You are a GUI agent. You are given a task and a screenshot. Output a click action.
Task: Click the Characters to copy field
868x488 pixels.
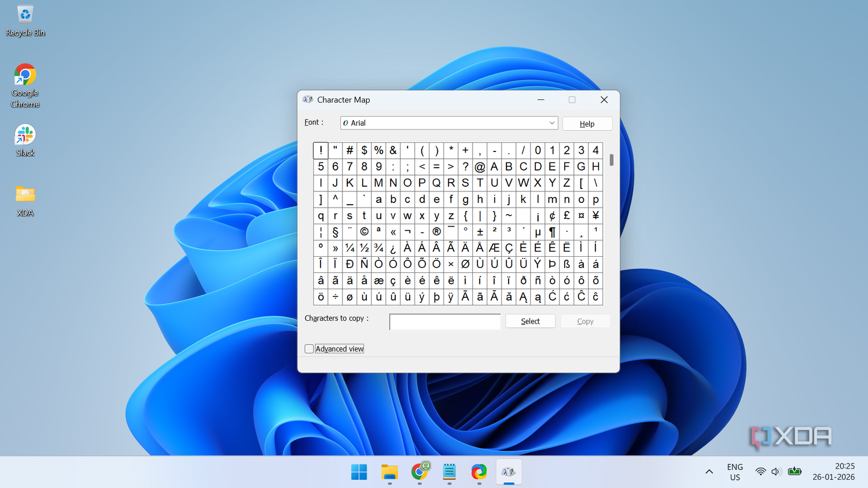445,321
